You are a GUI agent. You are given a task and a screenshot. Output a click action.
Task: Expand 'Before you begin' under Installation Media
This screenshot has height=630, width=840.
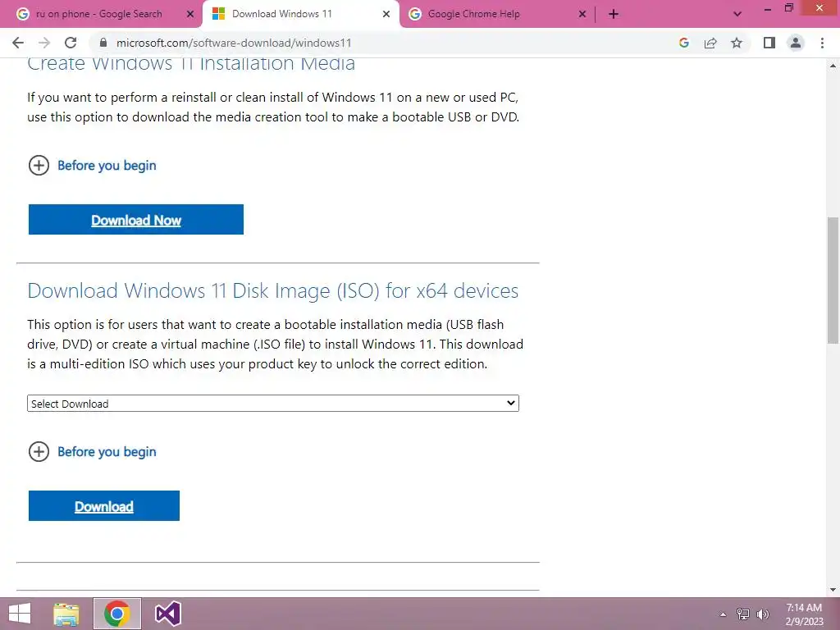coord(92,166)
